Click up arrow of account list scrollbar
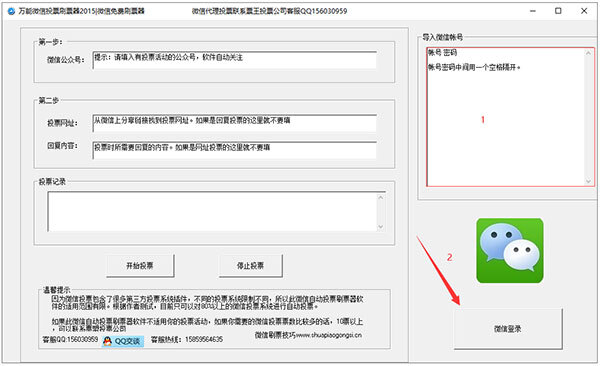 click(x=589, y=53)
